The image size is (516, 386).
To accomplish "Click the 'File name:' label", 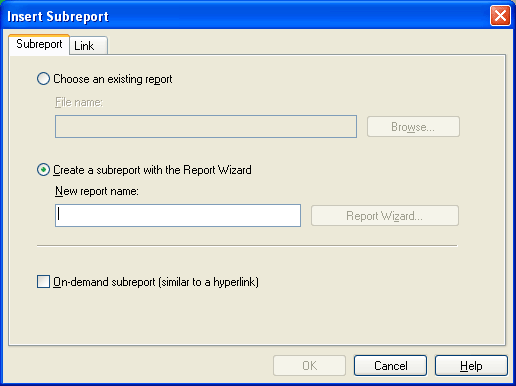I will (x=79, y=102).
